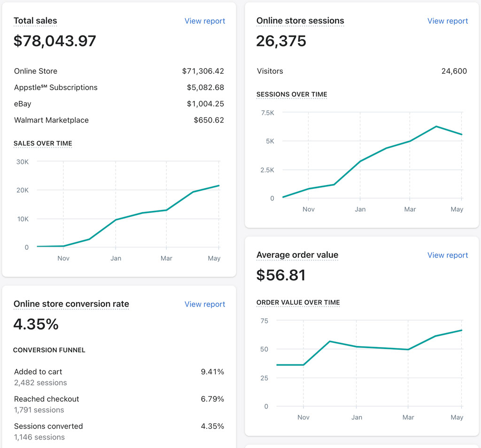Click the $71,306.42 Online Store amount
The width and height of the screenshot is (481, 448).
tap(203, 71)
